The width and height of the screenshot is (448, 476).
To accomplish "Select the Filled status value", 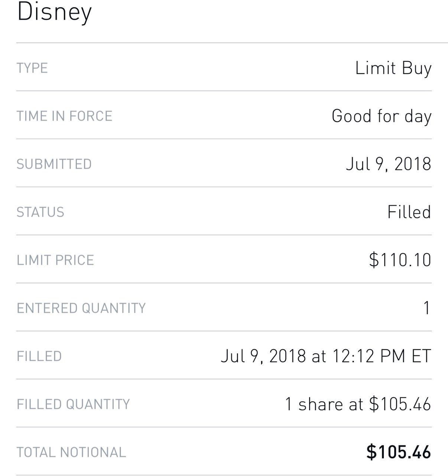I will click(409, 212).
